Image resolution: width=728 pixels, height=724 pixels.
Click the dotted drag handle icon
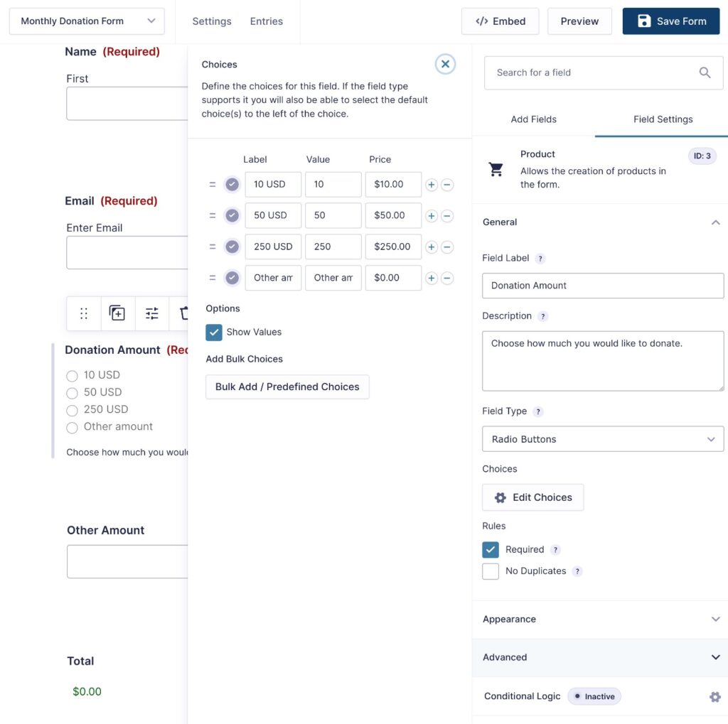(83, 313)
